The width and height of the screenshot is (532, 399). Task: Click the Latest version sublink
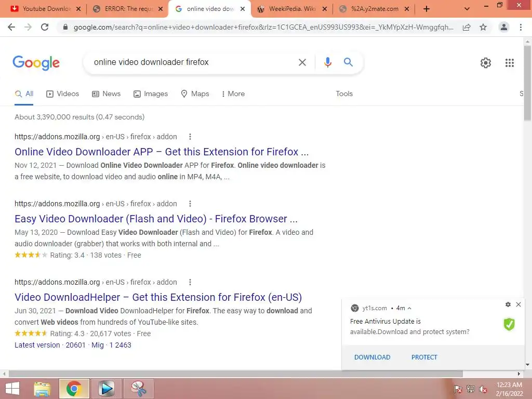coord(37,345)
